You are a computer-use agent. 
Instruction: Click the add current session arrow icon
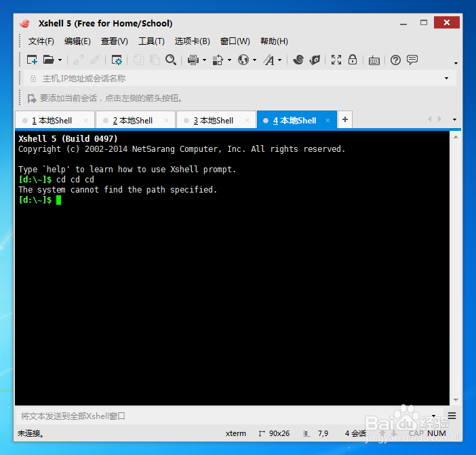[32, 98]
